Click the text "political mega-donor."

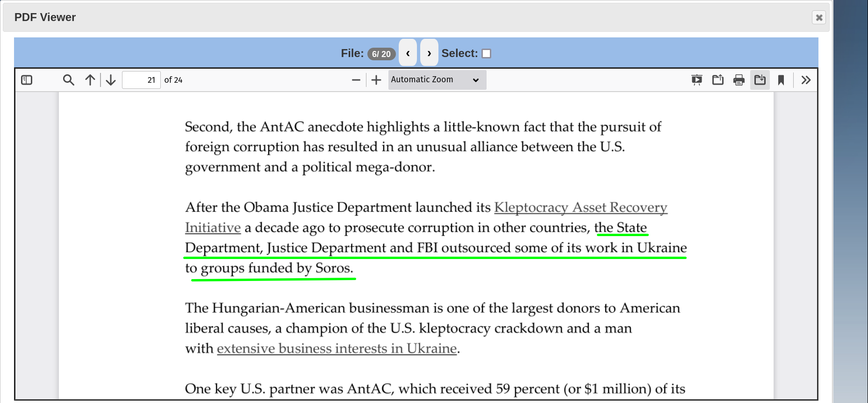click(368, 167)
